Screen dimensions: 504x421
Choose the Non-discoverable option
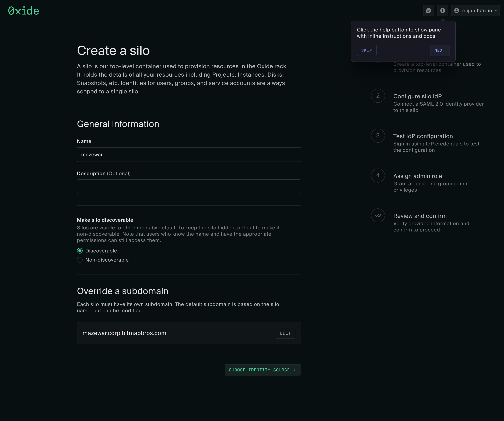pos(80,260)
